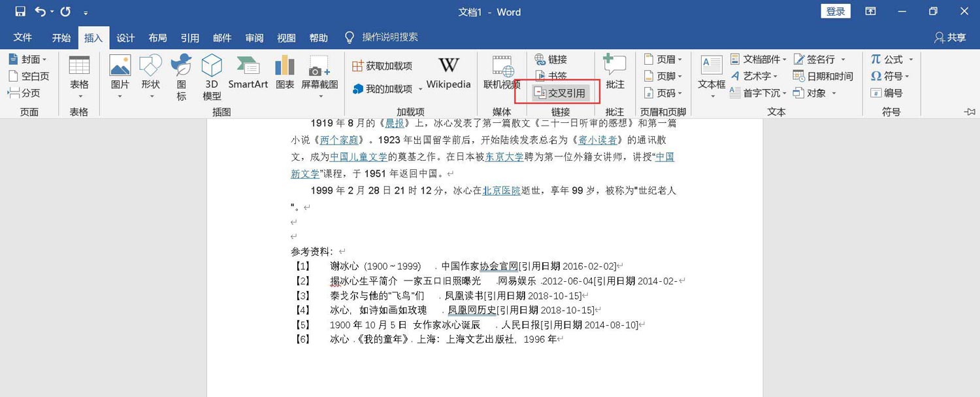
Task: Open the 寄小读者 hyperlink
Action: [598, 140]
